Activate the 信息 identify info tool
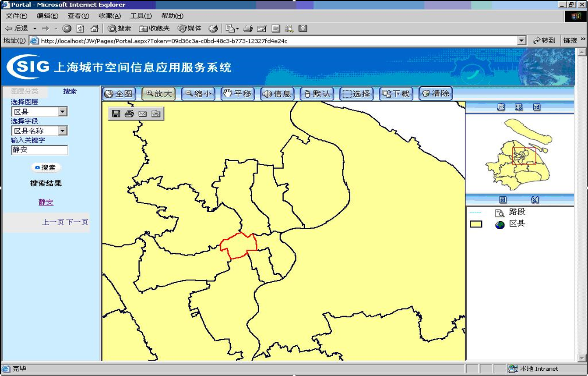The height and width of the screenshot is (376, 588). click(x=277, y=94)
